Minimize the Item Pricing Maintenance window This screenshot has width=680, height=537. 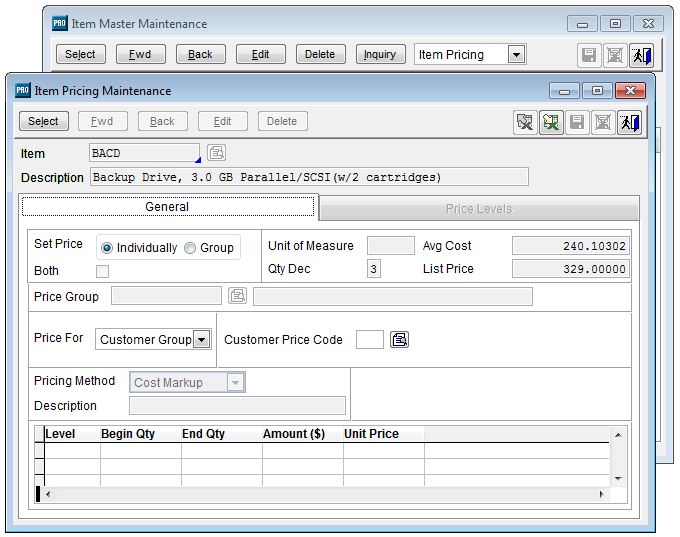tap(564, 91)
